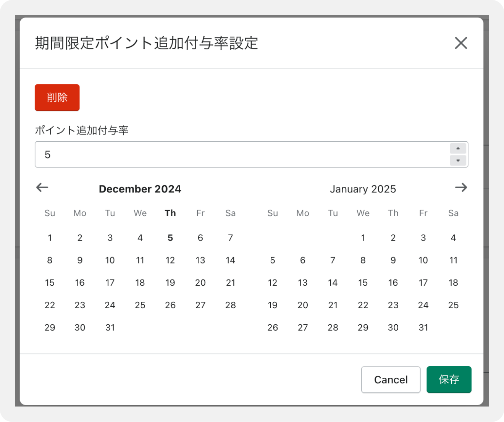504x422 pixels.
Task: Pick January 10, 2025
Action: coord(423,260)
